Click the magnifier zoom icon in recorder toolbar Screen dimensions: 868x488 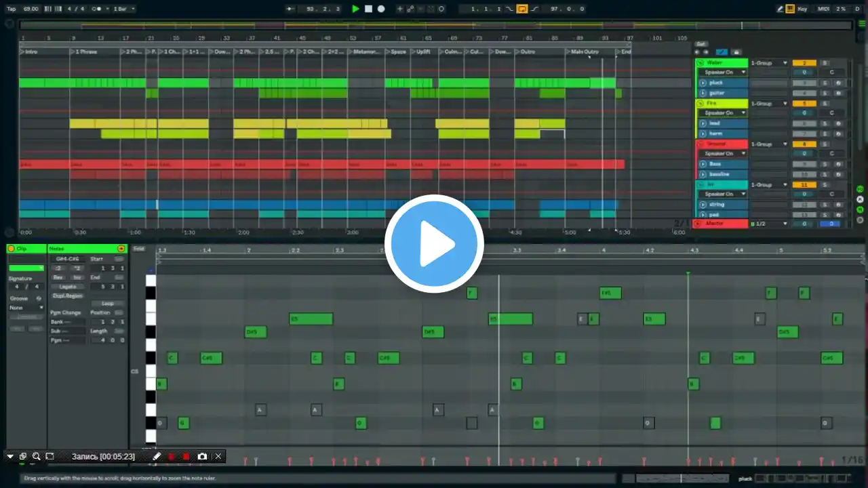click(36, 457)
